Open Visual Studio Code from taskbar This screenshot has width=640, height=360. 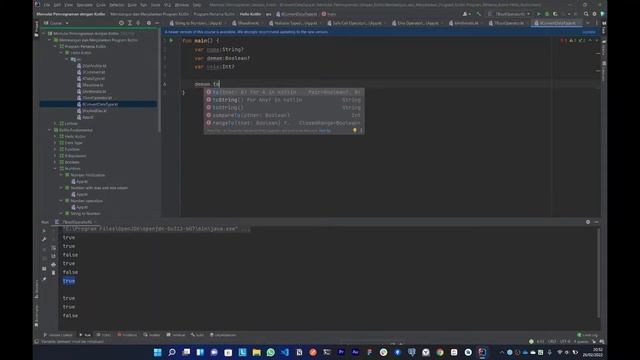(285, 352)
